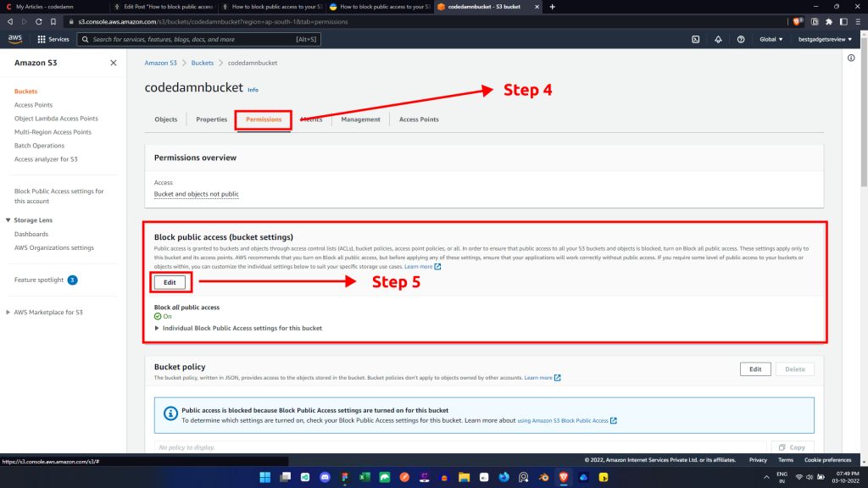Open Firefox from the taskbar
This screenshot has width=868, height=488.
click(x=504, y=477)
